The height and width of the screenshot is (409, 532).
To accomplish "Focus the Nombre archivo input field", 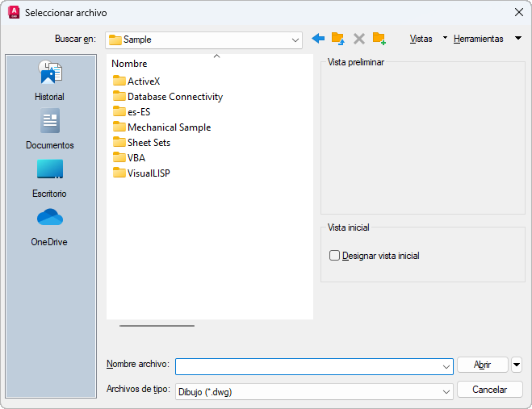I will pyautogui.click(x=314, y=366).
